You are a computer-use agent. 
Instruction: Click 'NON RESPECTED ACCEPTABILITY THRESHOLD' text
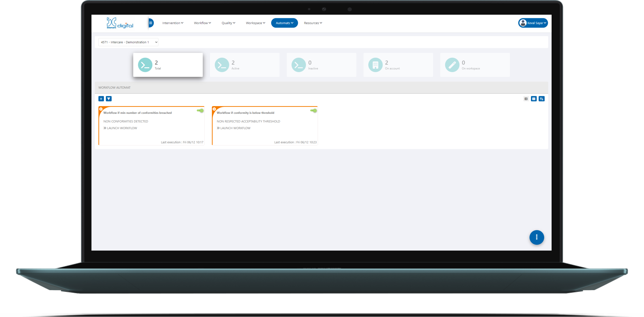[248, 121]
